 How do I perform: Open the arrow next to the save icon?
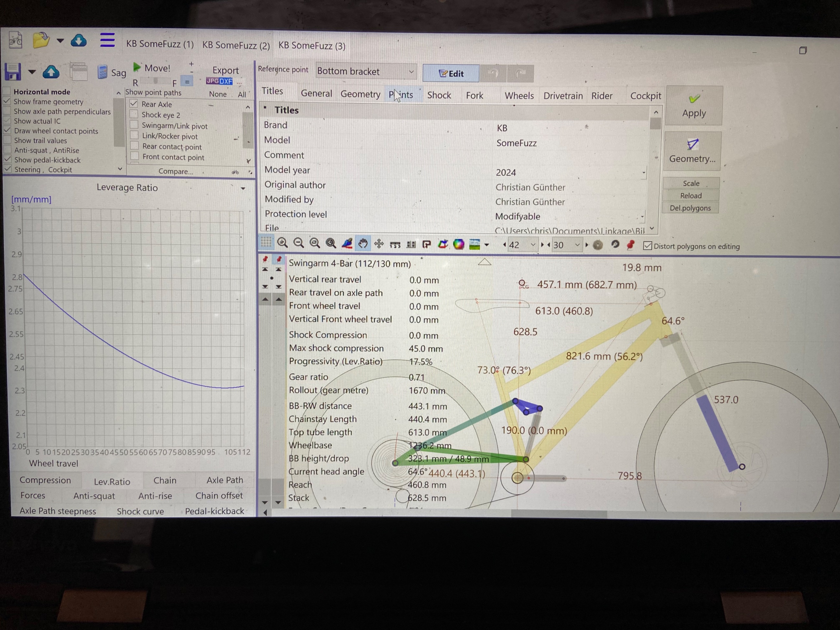32,72
